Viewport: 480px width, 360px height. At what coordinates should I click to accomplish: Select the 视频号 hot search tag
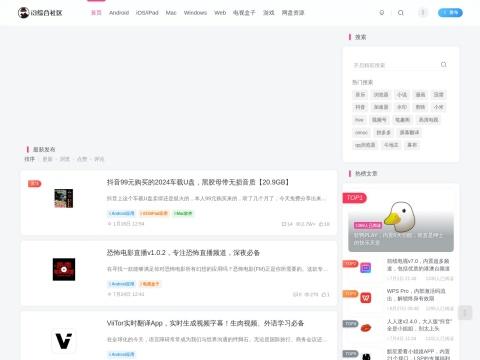point(379,120)
